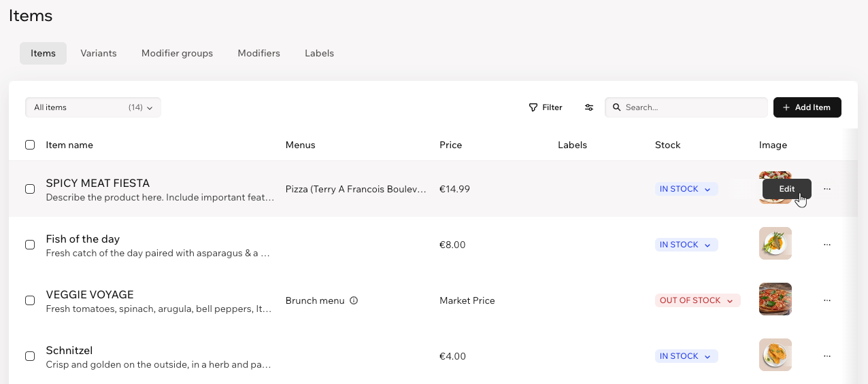Click description 'Fresh tomatoes, spinach, arugula…'
Viewport: 868px width, 384px height.
158,309
